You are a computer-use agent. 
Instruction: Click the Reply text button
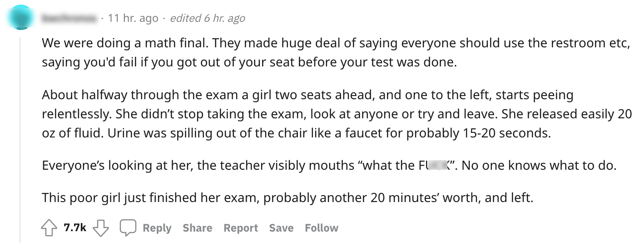tap(157, 228)
